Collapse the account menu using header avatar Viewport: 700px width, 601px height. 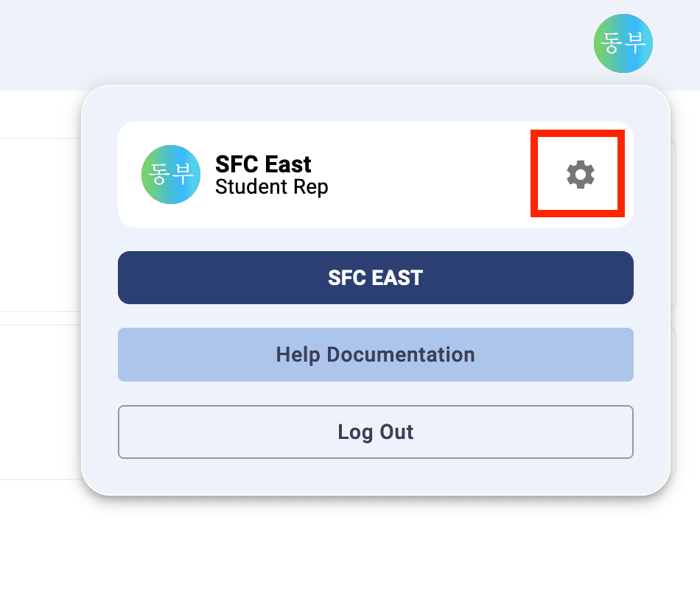(x=623, y=43)
